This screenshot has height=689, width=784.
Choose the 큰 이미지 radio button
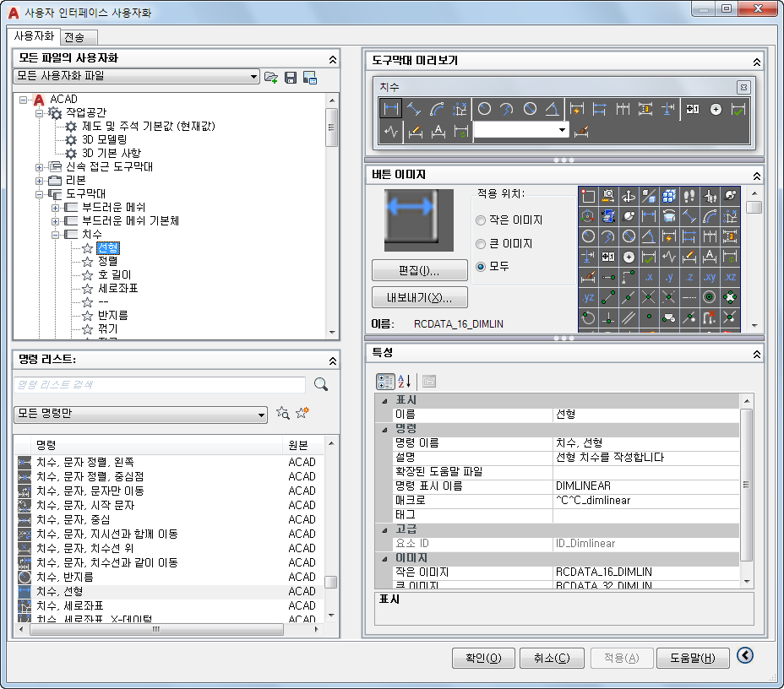coord(481,244)
